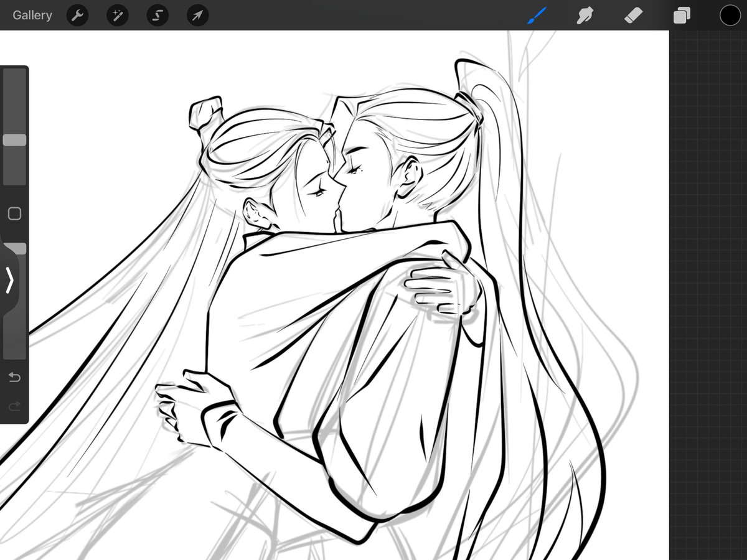Switch to the Eraser tool
This screenshot has height=560, width=747.
click(x=634, y=15)
